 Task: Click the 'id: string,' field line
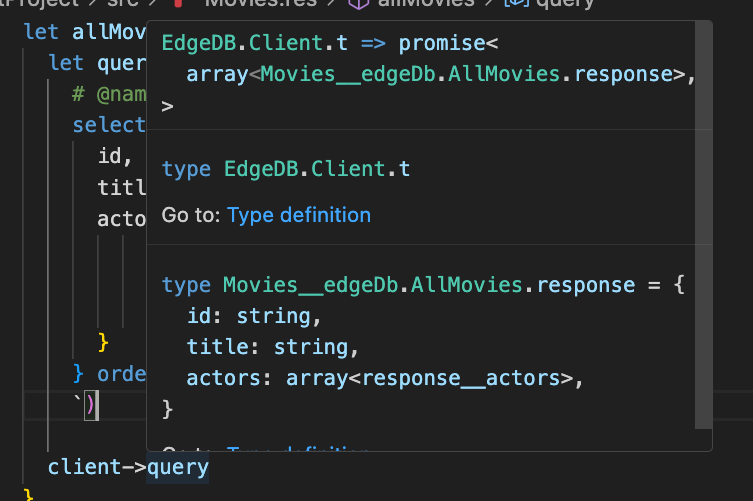254,316
